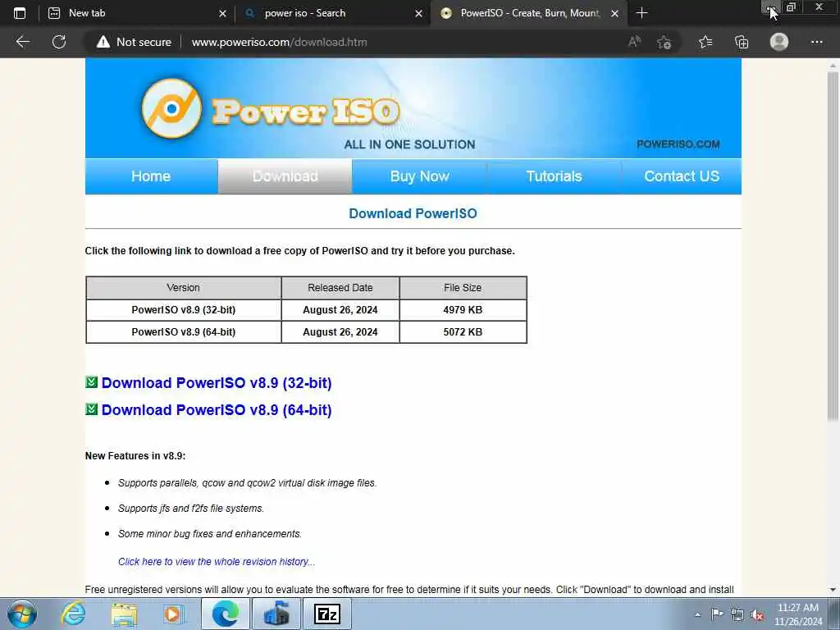
Task: Open Settings and more ellipsis menu
Action: [x=816, y=42]
